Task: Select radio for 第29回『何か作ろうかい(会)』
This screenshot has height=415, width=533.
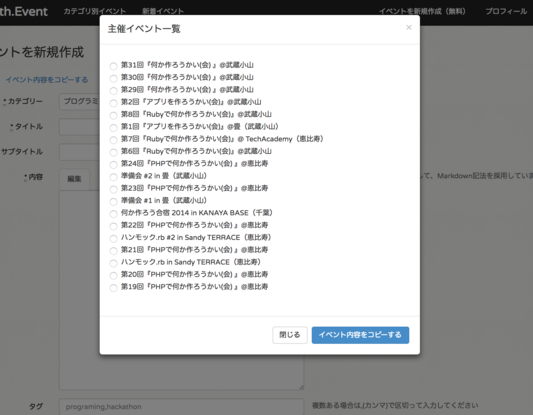Action: [x=113, y=90]
